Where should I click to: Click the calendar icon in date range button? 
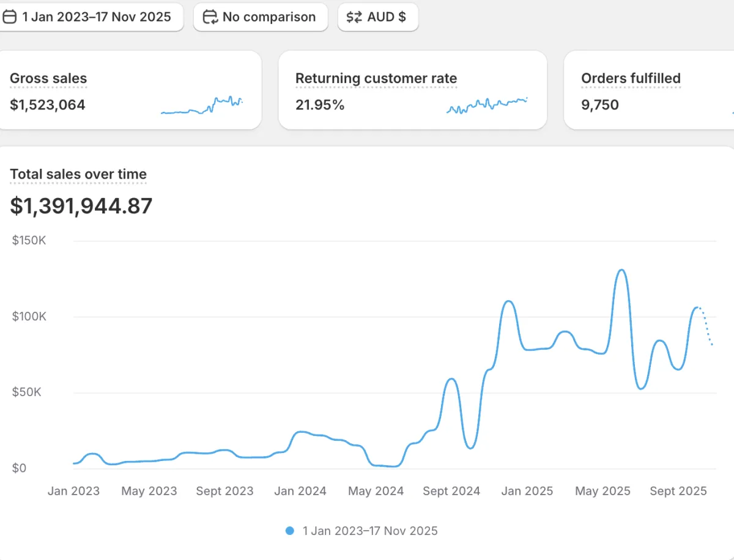click(x=9, y=17)
